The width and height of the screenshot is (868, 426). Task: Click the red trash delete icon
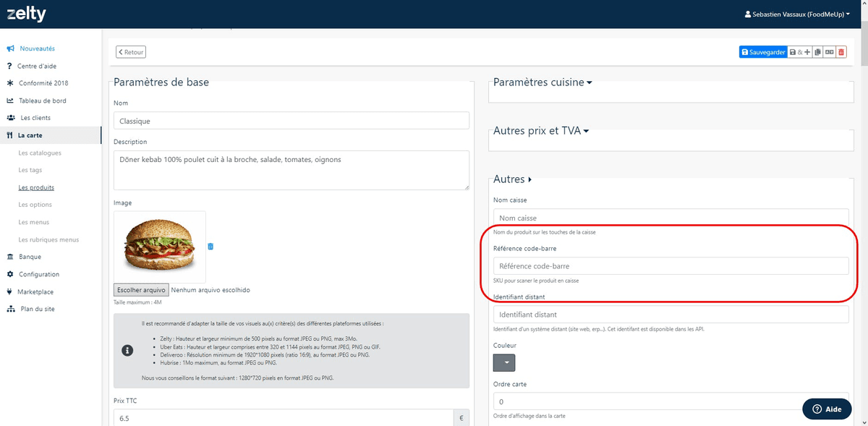point(841,52)
